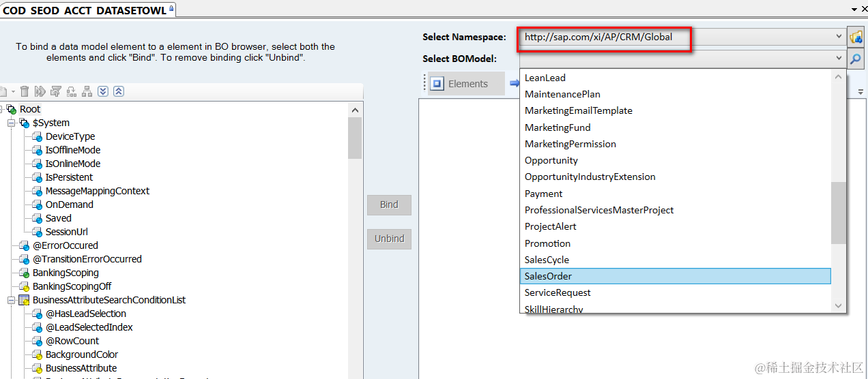
Task: Select the highlighted SalesOrder entry
Action: (676, 276)
